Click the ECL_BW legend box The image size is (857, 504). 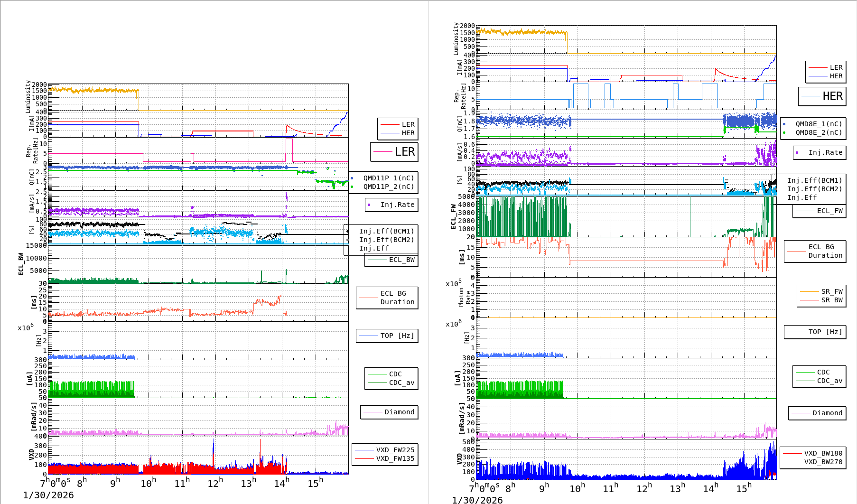point(391,260)
